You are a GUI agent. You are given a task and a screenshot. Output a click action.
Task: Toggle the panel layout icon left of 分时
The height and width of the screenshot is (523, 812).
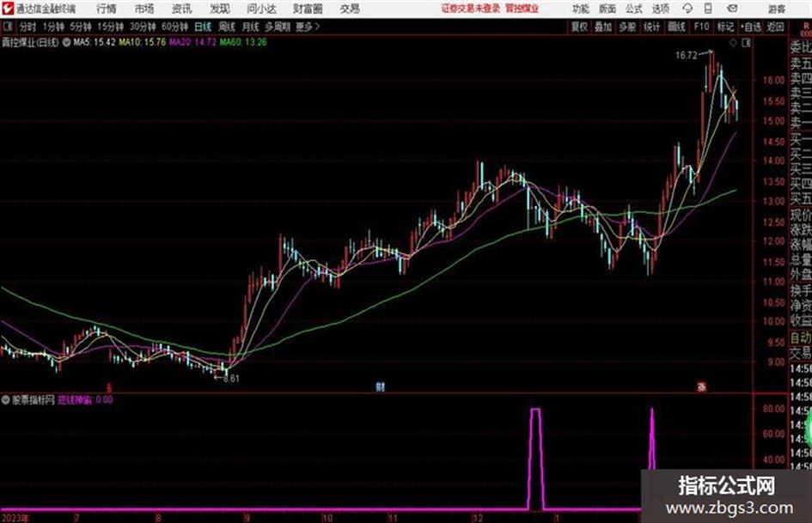[8, 27]
